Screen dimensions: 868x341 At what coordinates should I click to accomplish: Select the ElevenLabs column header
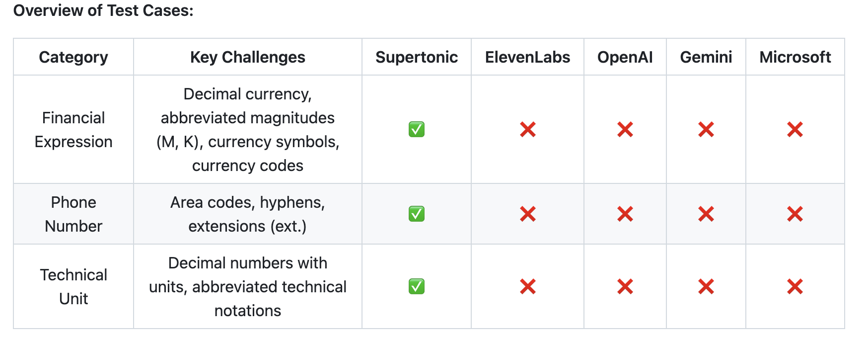coord(527,57)
